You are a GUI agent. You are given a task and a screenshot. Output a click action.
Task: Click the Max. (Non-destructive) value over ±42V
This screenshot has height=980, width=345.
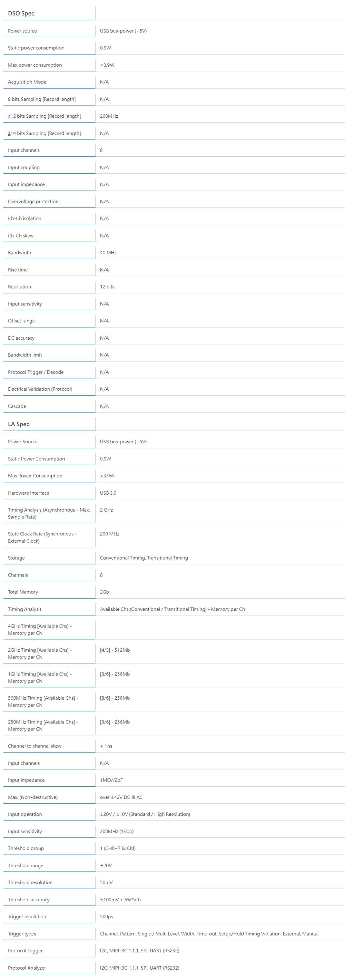click(121, 797)
